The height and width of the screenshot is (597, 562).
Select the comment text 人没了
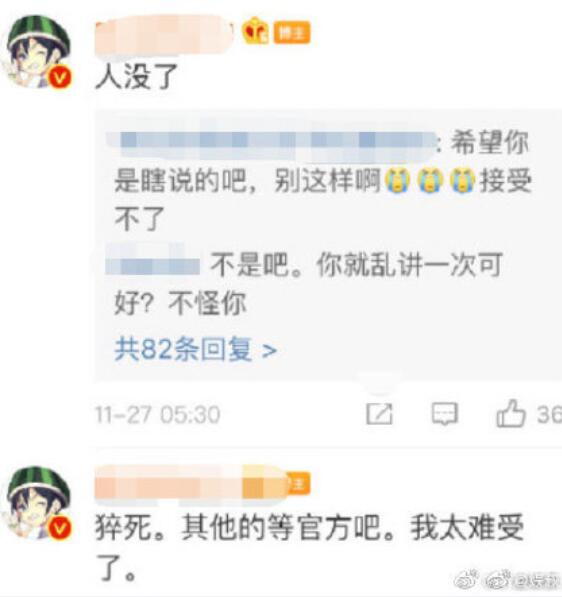136,77
